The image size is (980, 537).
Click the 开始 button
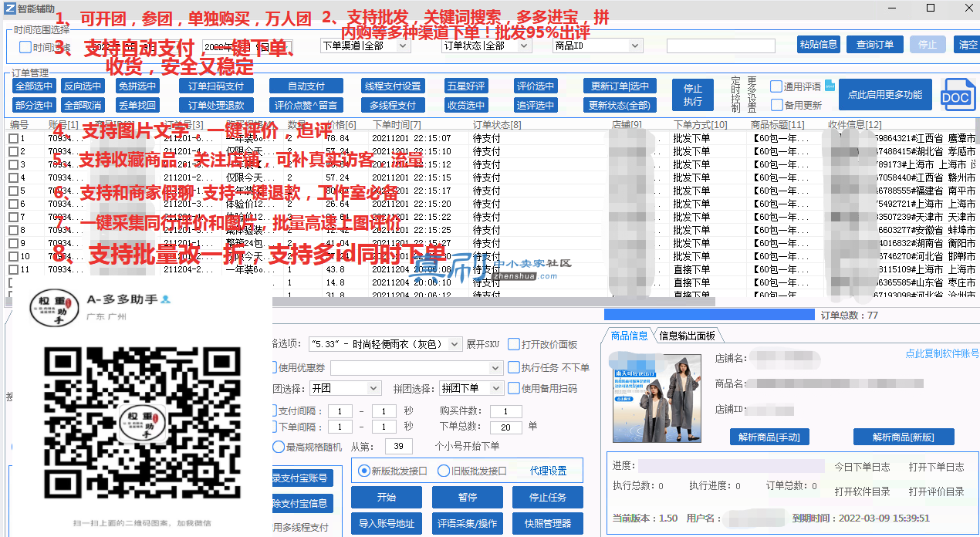pyautogui.click(x=387, y=497)
